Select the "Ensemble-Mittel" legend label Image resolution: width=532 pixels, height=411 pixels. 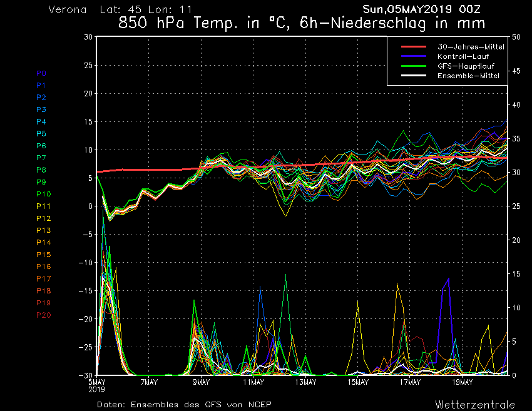click(468, 76)
